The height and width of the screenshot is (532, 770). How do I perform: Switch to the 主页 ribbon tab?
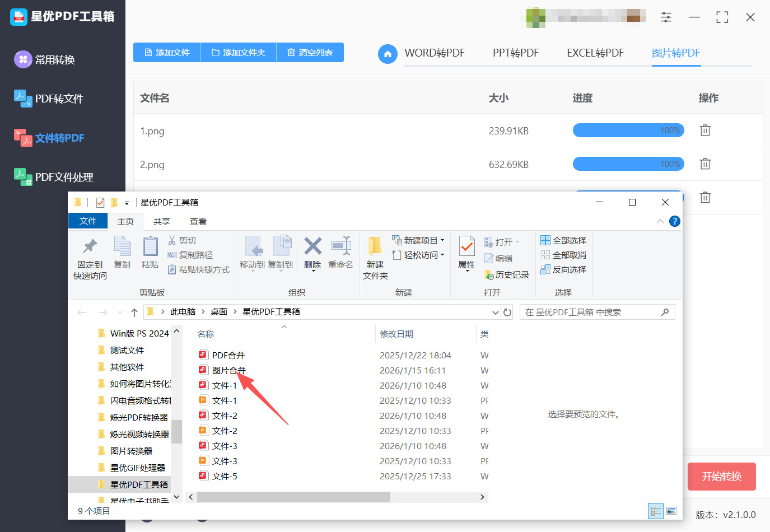click(125, 222)
